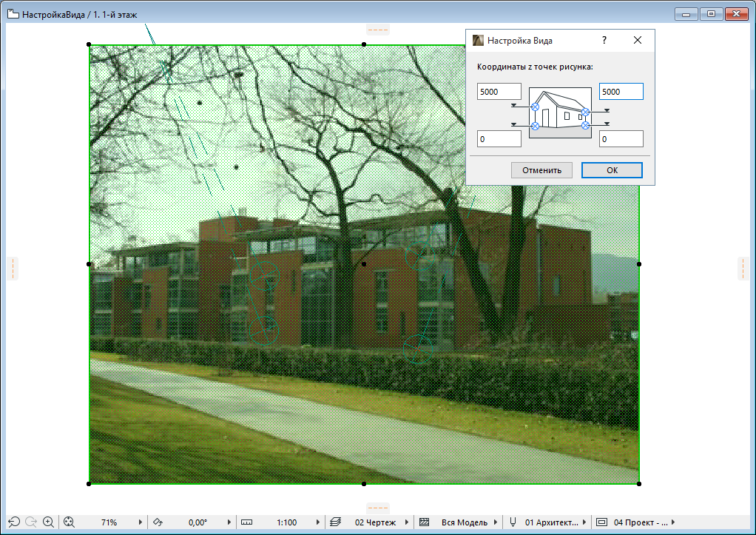Click the icon beside 04 Проект
Screen dimensions: 756x535
(x=601, y=522)
